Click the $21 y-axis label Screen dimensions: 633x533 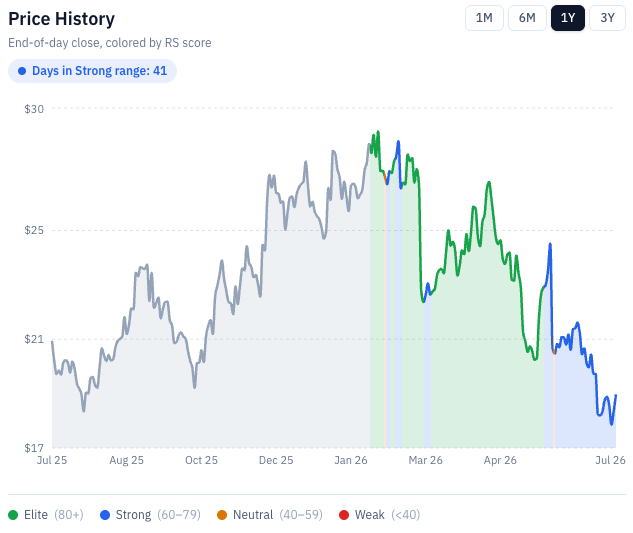click(x=34, y=339)
